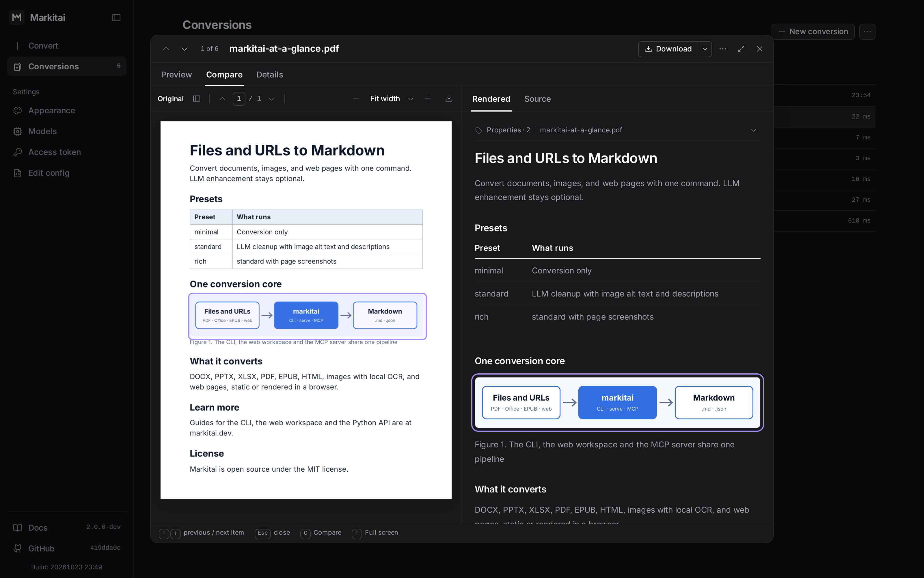
Task: Click the '27 ms' duration entry
Action: [861, 200]
